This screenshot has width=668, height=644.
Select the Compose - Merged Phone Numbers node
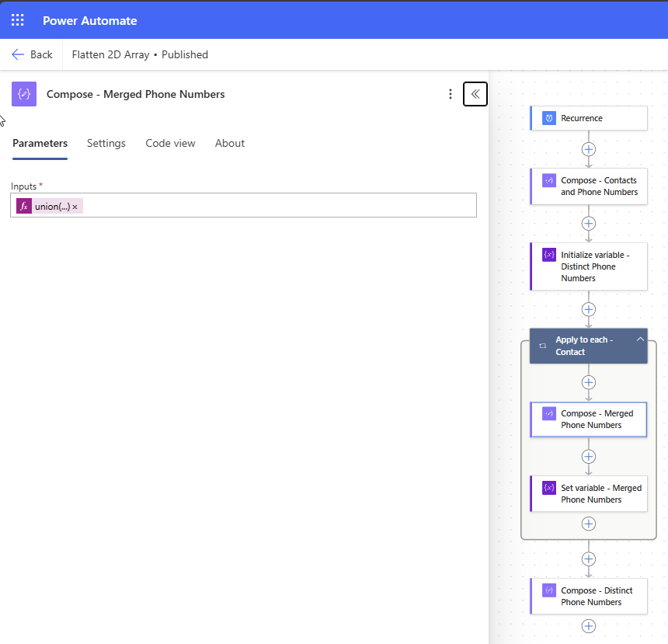point(588,419)
